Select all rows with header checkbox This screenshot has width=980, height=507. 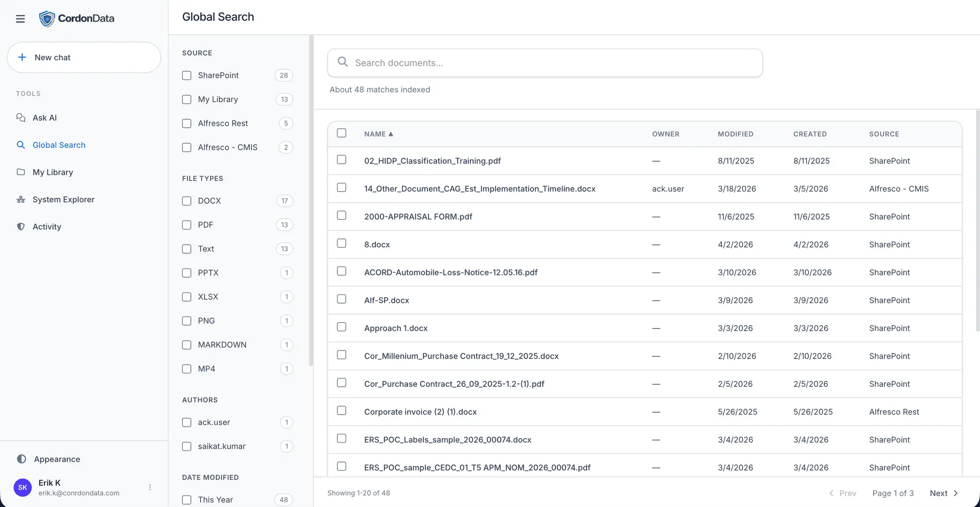(342, 133)
